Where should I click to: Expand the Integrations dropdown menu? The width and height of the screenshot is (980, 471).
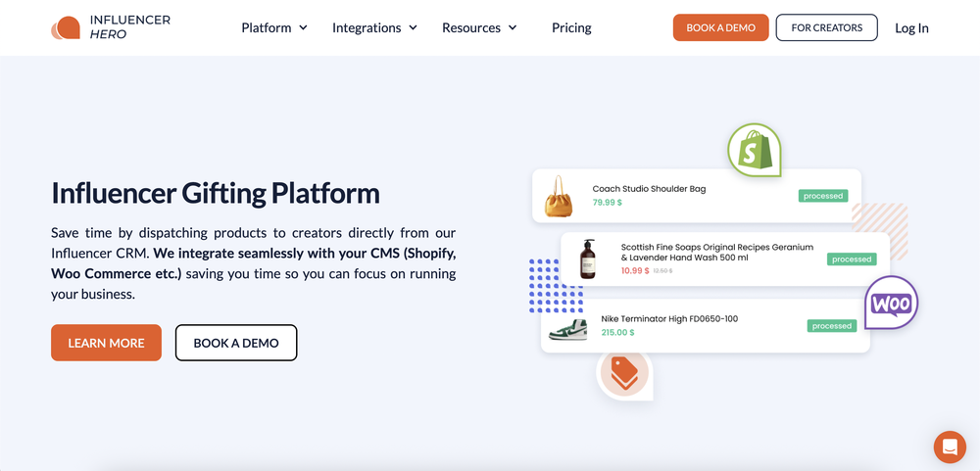(x=374, y=27)
